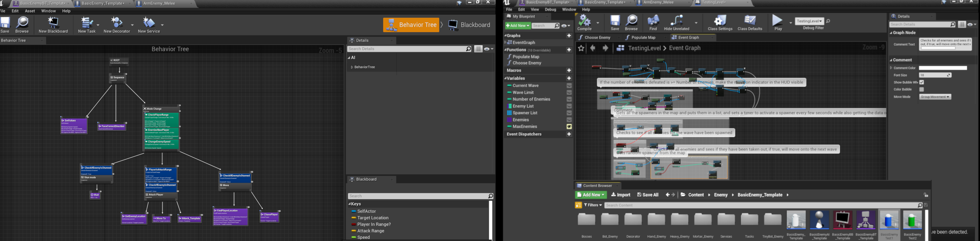This screenshot has height=241, width=980.
Task: Open the Debug menu in blueprint editor
Action: tap(551, 10)
